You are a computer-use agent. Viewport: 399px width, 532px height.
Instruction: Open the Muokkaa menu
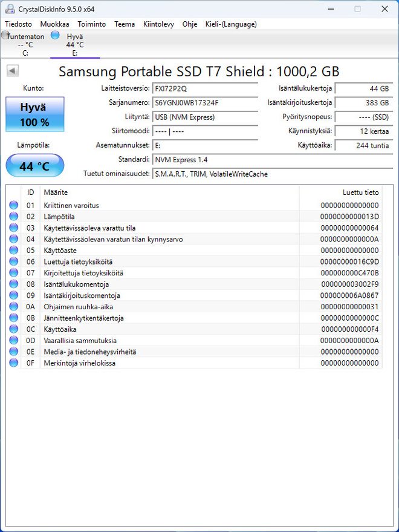point(54,24)
